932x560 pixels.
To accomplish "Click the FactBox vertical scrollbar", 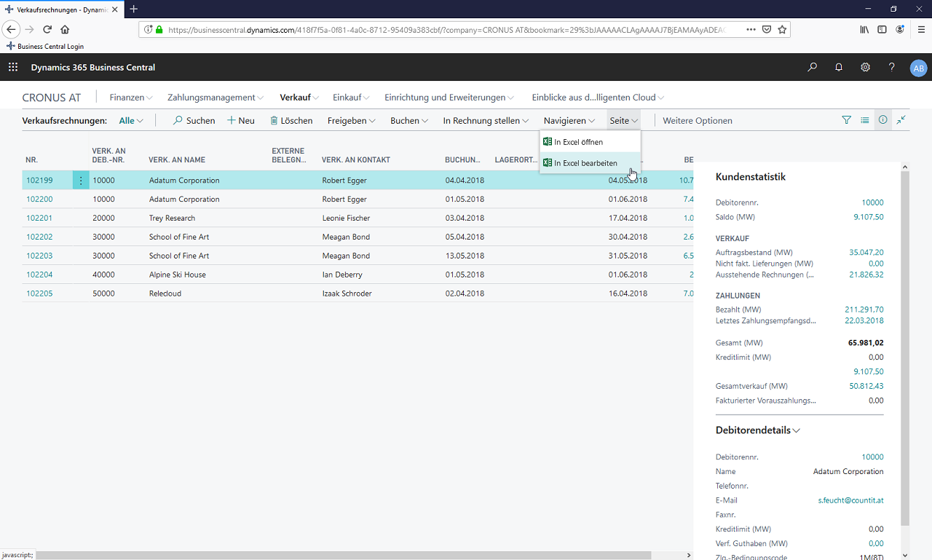I will click(x=905, y=350).
